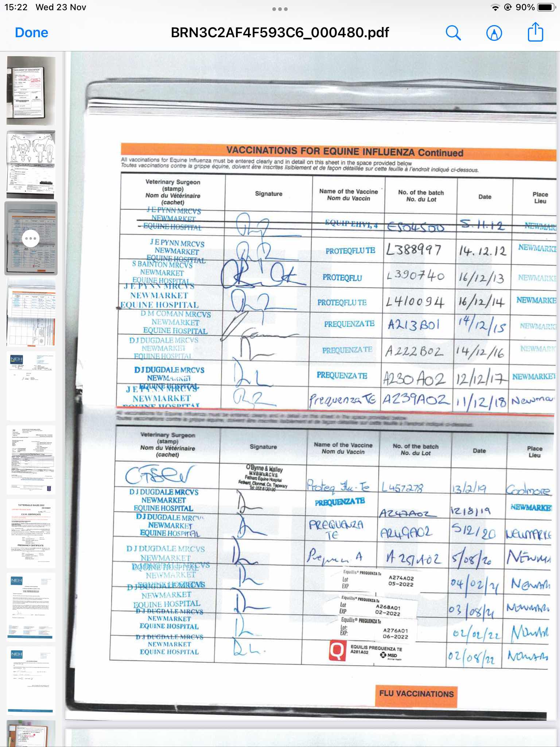Tap the partially visible bottom thumbnail

(x=31, y=734)
